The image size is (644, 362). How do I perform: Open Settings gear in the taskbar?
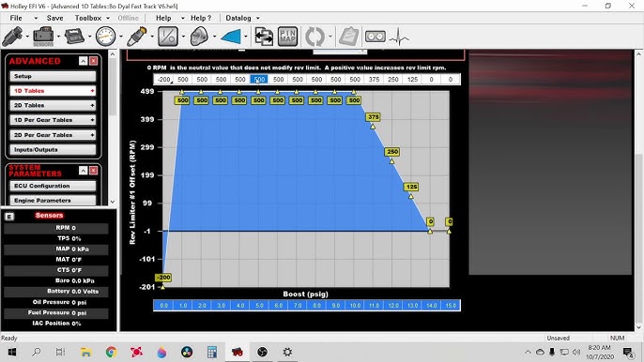tap(287, 352)
